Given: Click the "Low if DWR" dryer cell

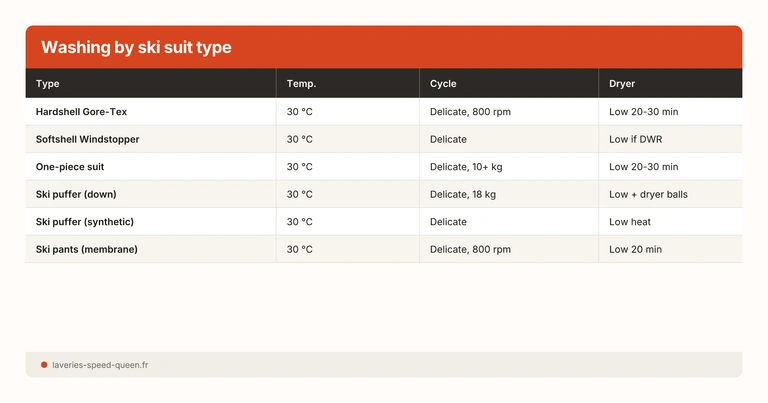Looking at the screenshot, I should pyautogui.click(x=636, y=139).
